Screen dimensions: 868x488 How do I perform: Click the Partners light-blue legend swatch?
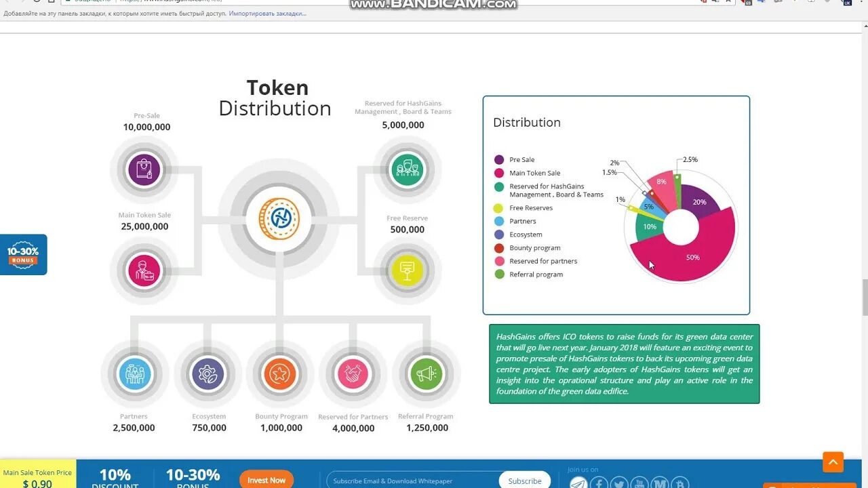(499, 221)
